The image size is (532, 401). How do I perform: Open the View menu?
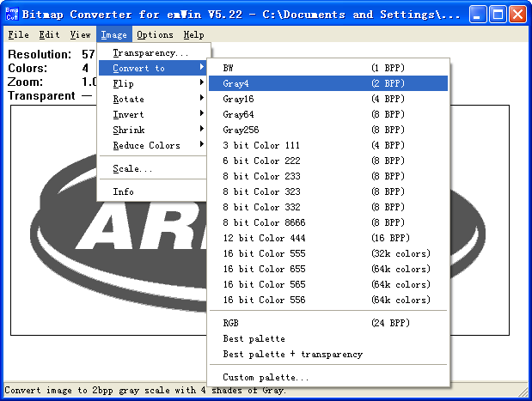[81, 35]
